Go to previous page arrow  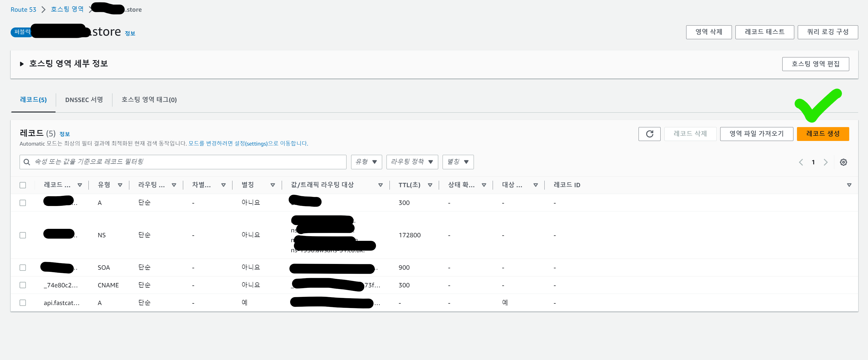(x=800, y=162)
